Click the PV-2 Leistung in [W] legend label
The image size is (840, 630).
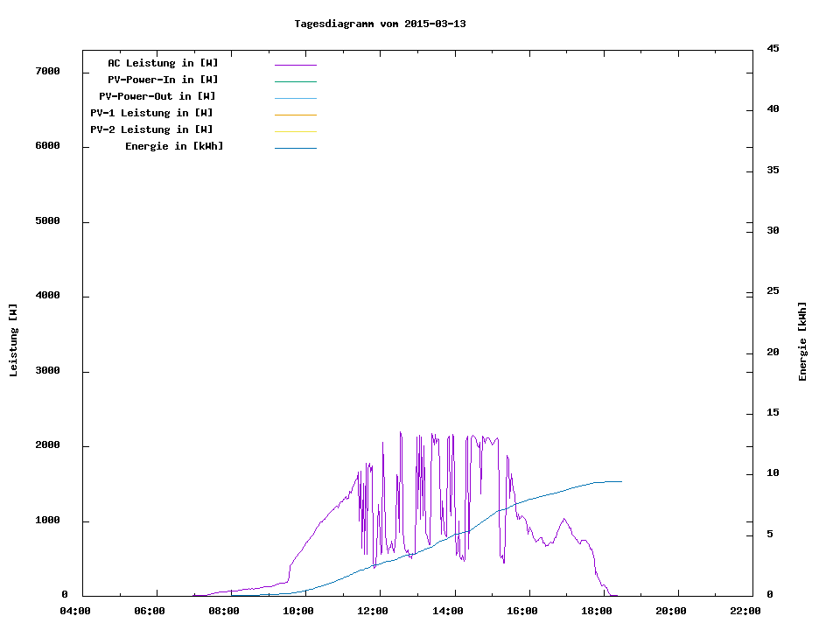(151, 129)
